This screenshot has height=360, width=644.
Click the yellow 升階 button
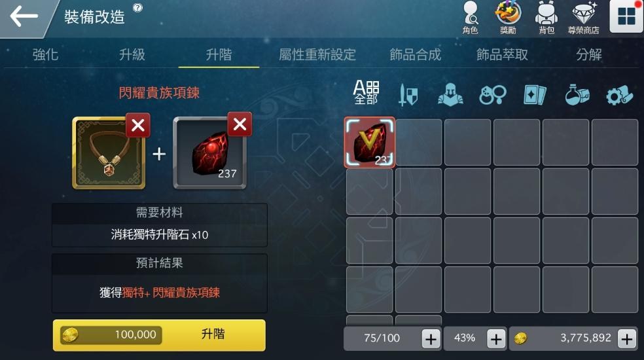click(159, 335)
